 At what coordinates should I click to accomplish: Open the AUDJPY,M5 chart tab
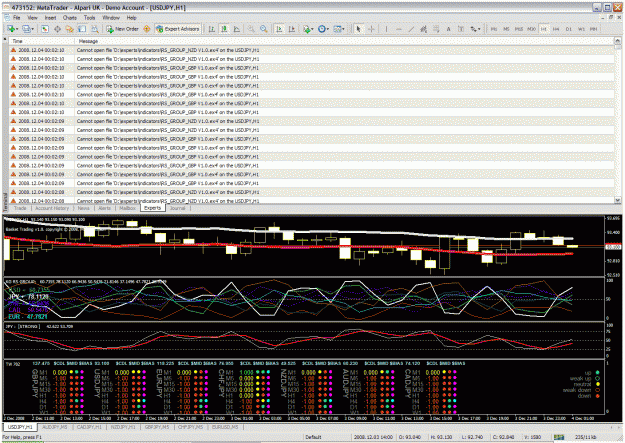pos(55,427)
